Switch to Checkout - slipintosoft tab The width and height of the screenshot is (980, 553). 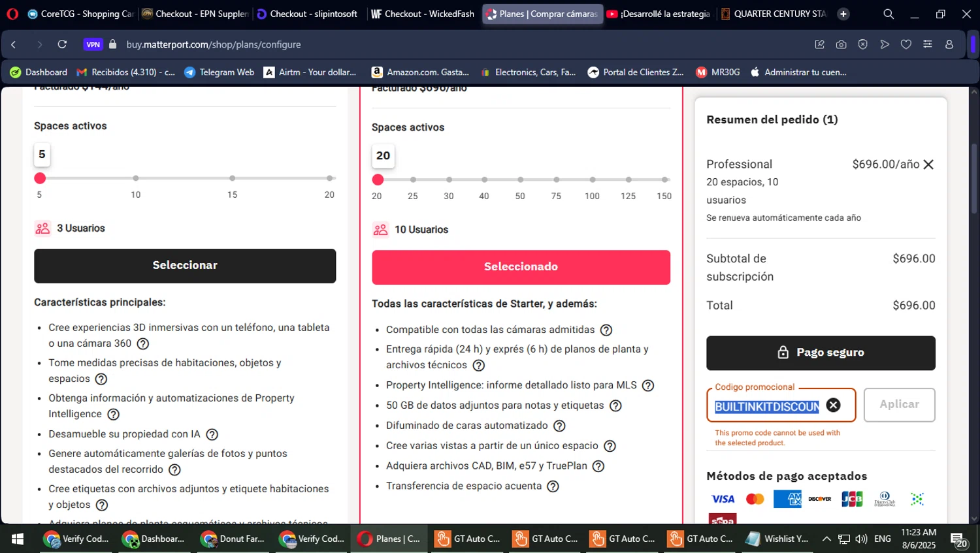pos(308,14)
